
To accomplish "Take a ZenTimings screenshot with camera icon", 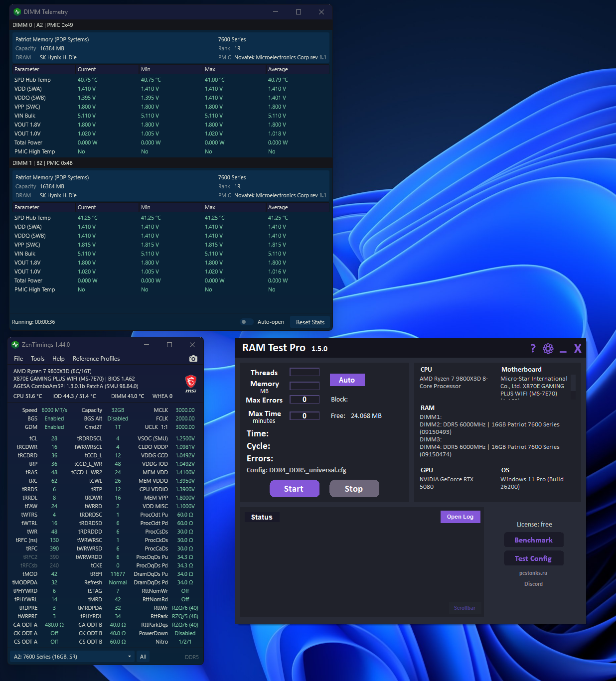I will [x=193, y=359].
